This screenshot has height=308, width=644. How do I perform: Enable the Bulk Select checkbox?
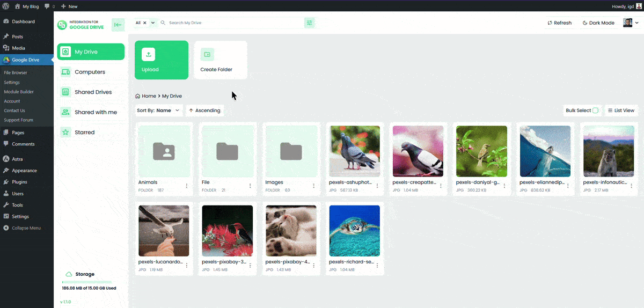[x=595, y=111]
